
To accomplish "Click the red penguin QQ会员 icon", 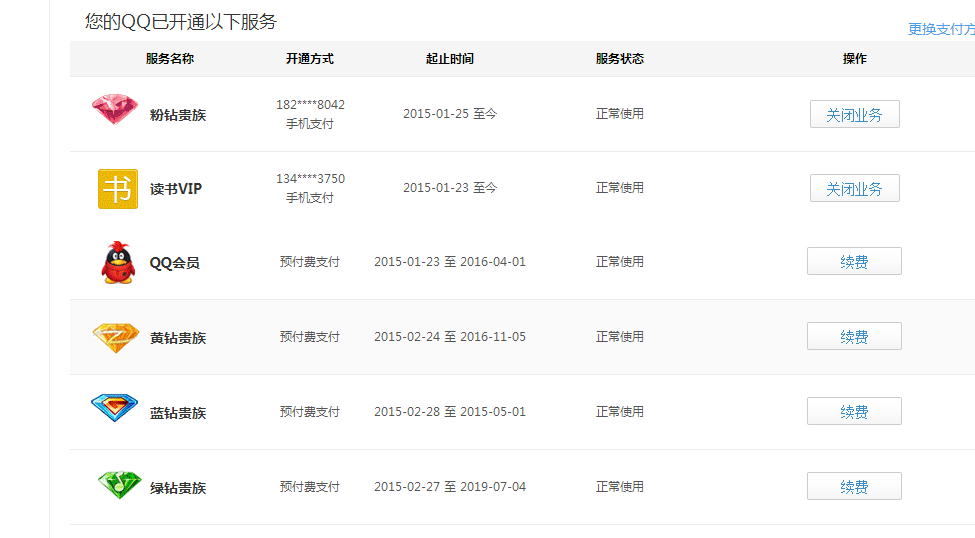I will pyautogui.click(x=118, y=262).
